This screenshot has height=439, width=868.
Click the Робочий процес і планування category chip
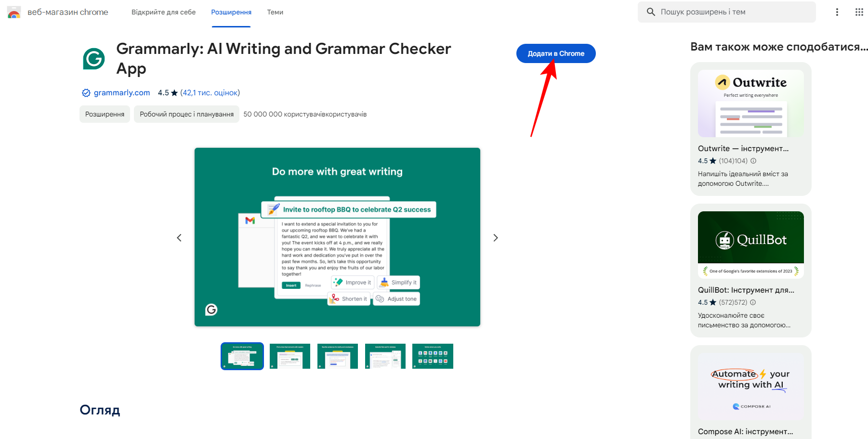point(186,114)
